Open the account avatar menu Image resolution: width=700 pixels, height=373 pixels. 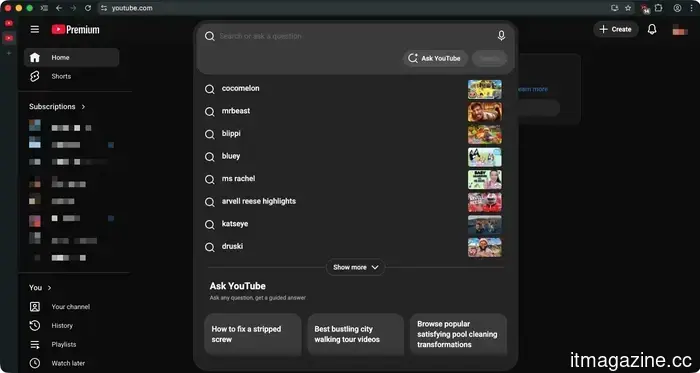point(680,30)
